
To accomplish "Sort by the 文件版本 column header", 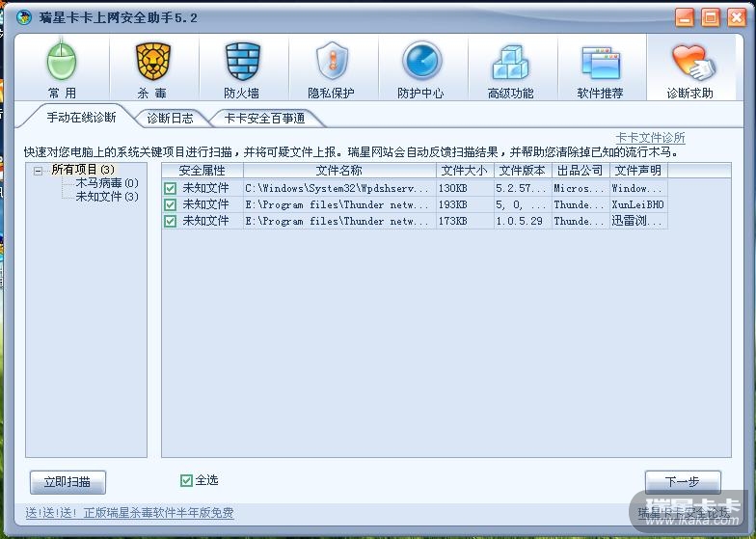I will point(523,170).
